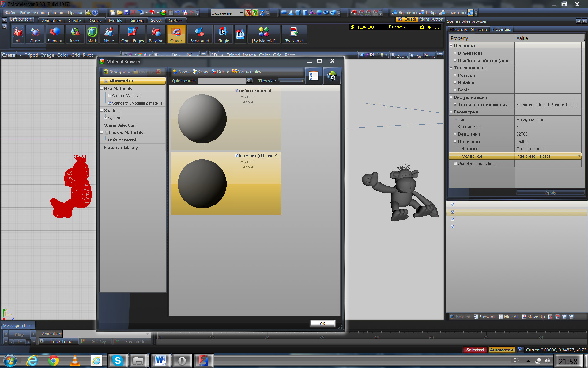Toggle the interior4 (dif_spec) material checkbox
The width and height of the screenshot is (588, 368).
236,155
